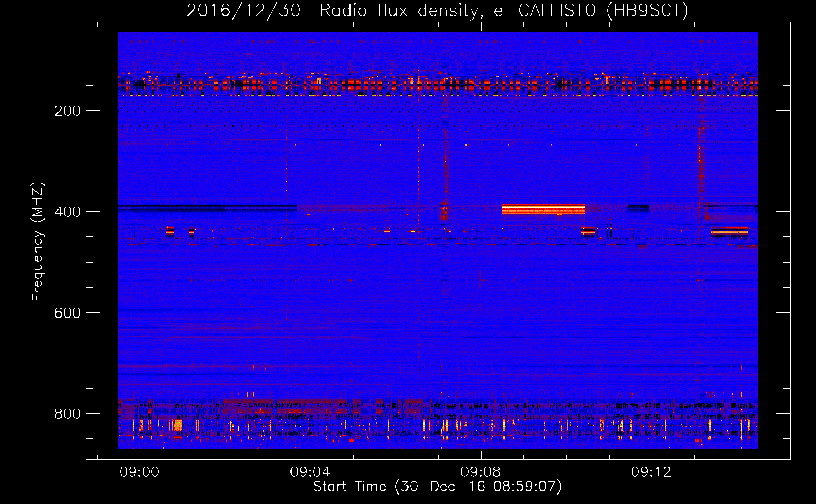Viewport: 816px width, 504px height.
Task: Click the 09:08 time tick label
Action: click(x=481, y=472)
